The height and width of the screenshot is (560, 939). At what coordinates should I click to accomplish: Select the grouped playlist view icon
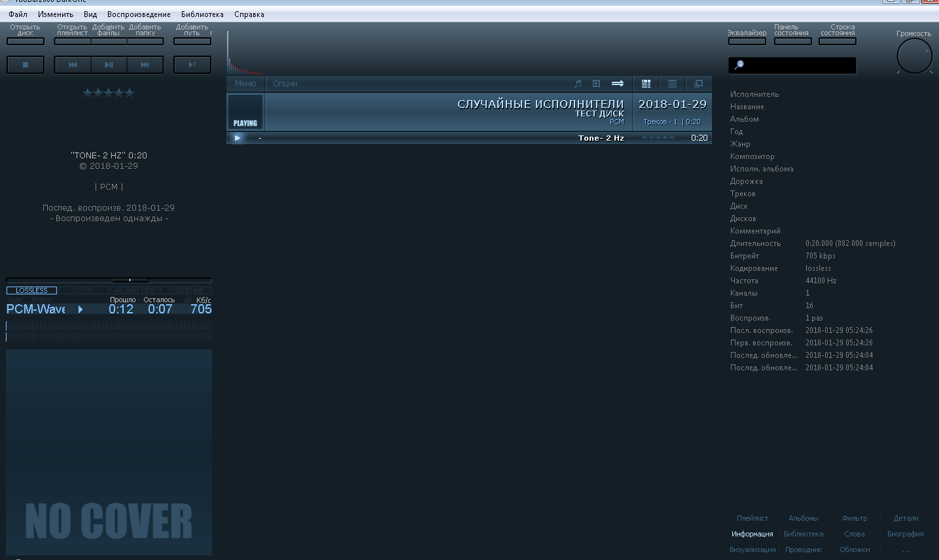click(x=646, y=84)
